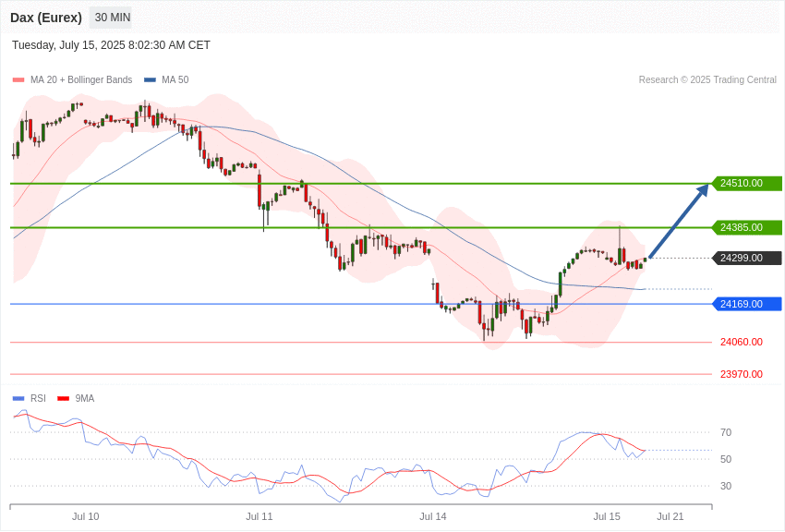Click the MA 50 legend label

pos(175,79)
